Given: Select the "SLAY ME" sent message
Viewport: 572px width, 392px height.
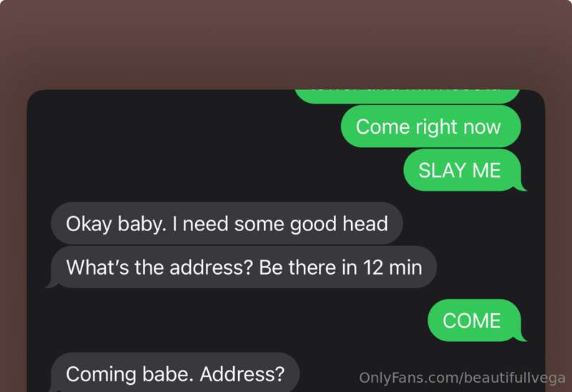Looking at the screenshot, I should (462, 170).
